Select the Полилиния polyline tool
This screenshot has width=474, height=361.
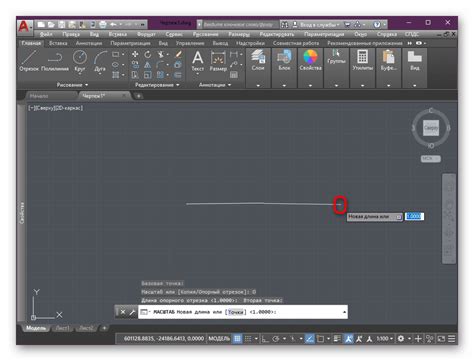55,61
